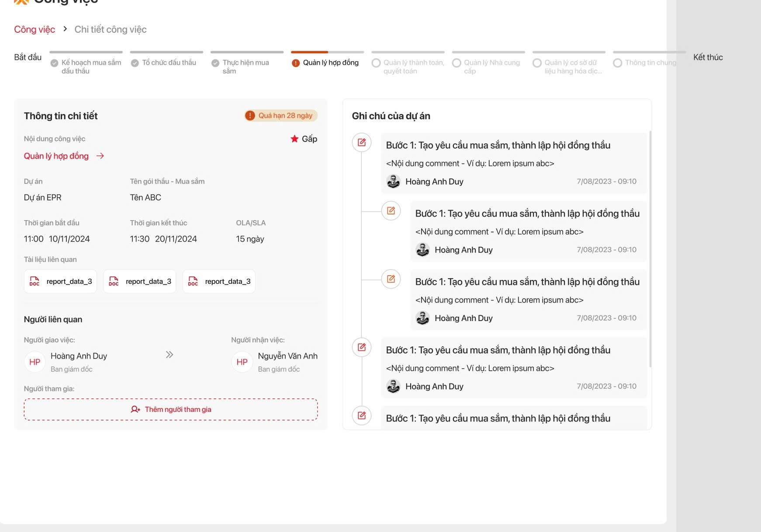Open first report_data_3 document attachment
The height and width of the screenshot is (532, 761).
click(x=61, y=282)
